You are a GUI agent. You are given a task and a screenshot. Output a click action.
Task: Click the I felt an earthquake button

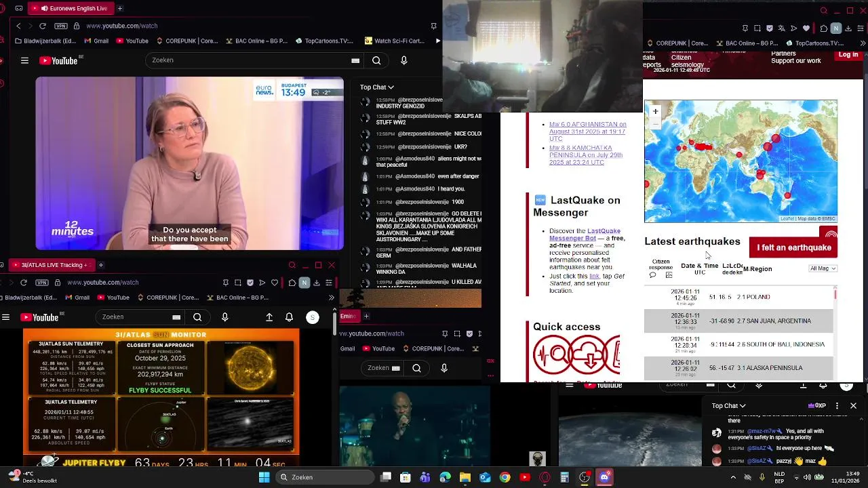[793, 247]
